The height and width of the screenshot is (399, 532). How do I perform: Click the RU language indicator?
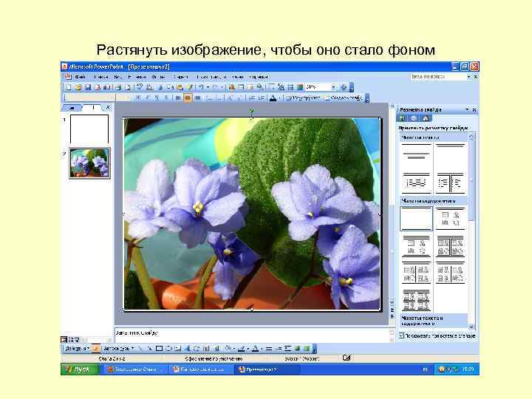click(425, 369)
